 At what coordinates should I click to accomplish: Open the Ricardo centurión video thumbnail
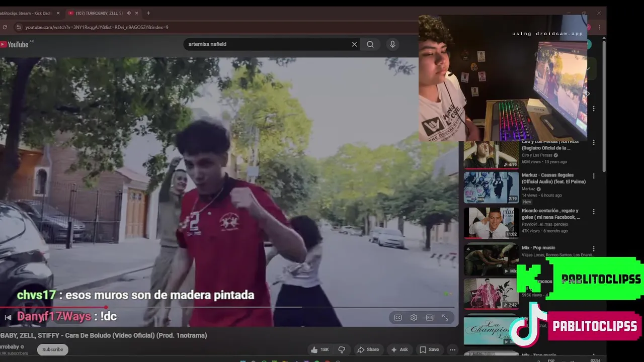[491, 223]
